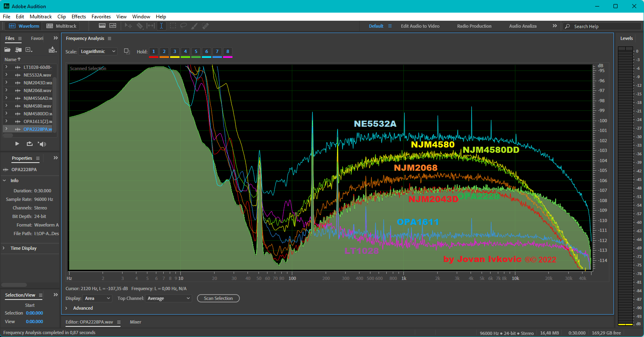644x337 pixels.
Task: Click the New File icon
Action: tap(29, 50)
